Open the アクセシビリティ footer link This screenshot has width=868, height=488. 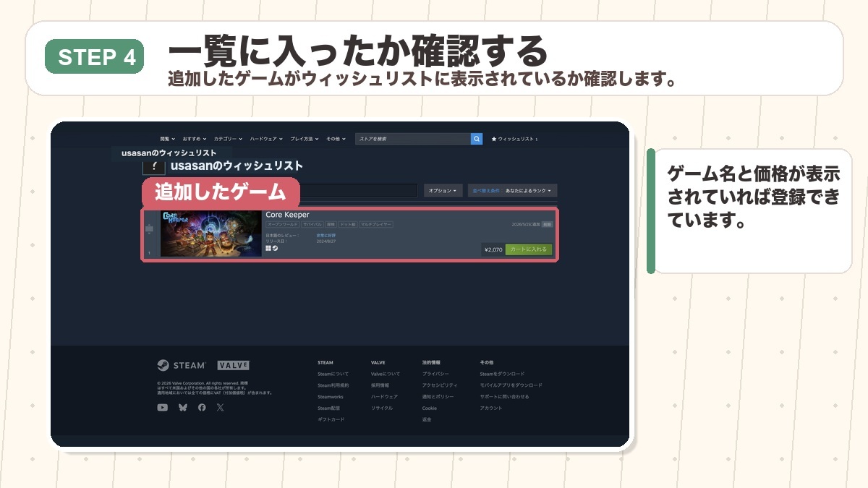click(440, 385)
